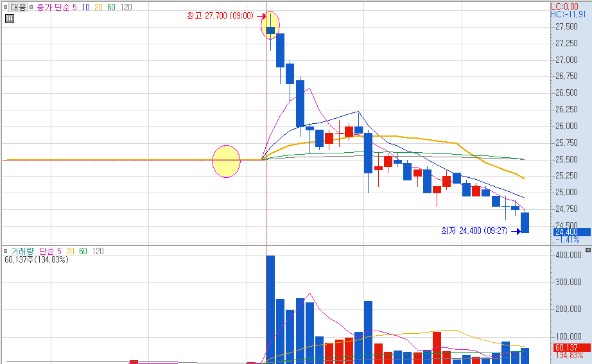Click the 대웅 stock name button
Screen dimensions: 592x364
click(18, 7)
